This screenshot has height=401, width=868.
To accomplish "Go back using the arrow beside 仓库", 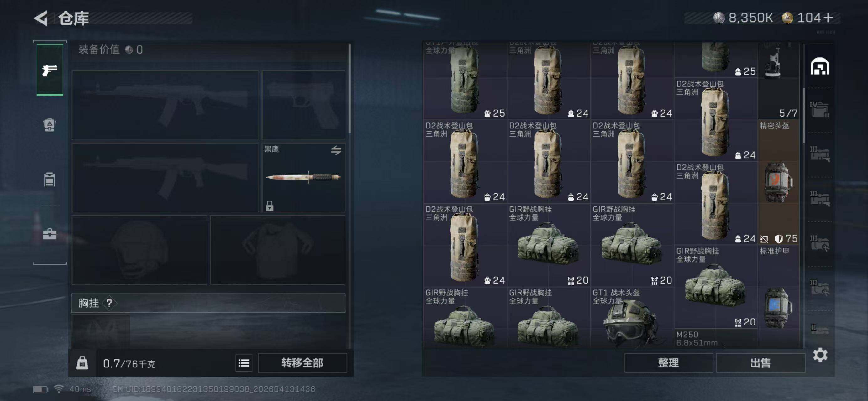I will [41, 18].
